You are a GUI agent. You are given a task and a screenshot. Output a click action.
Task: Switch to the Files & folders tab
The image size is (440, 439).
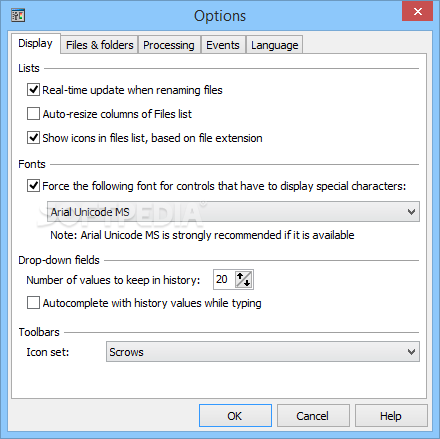tap(99, 45)
